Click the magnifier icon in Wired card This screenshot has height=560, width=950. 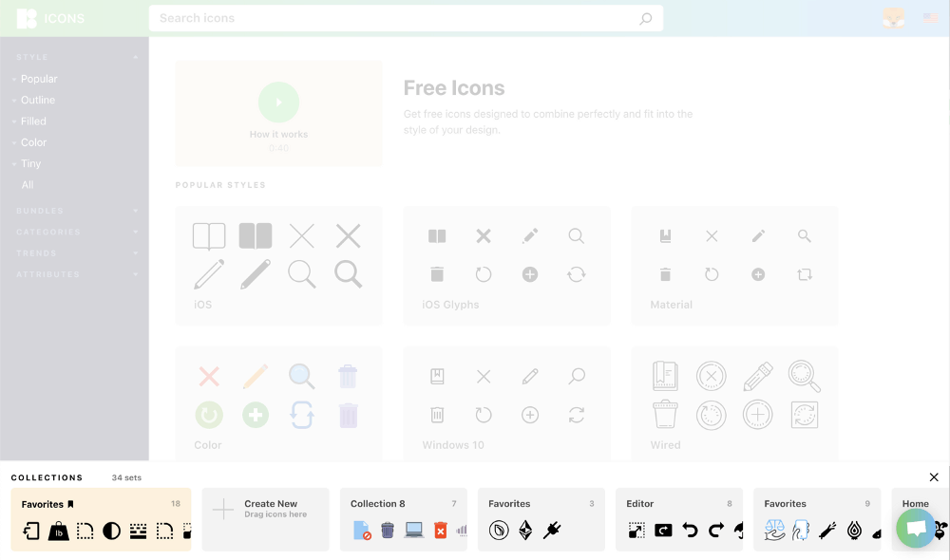point(805,377)
